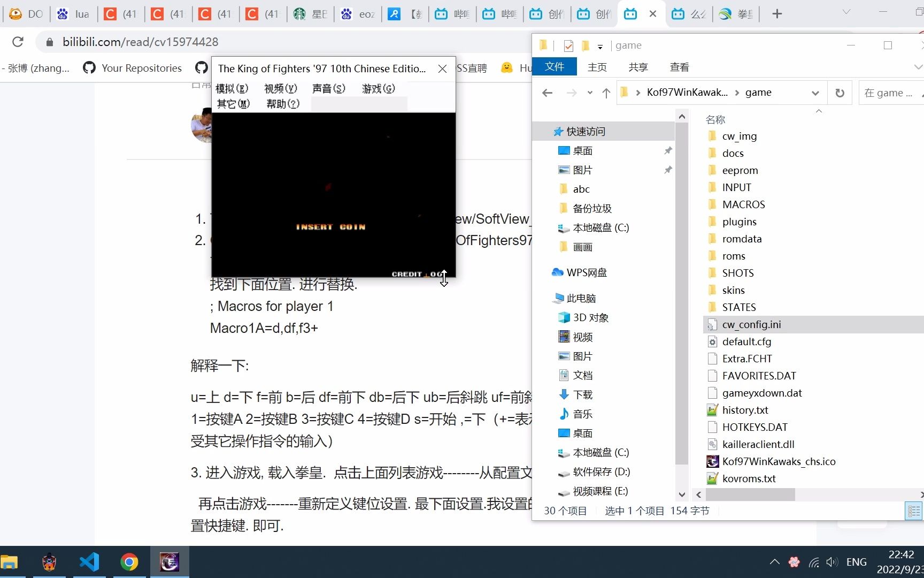
Task: Open Your Repositories bookmark
Action: tap(132, 68)
